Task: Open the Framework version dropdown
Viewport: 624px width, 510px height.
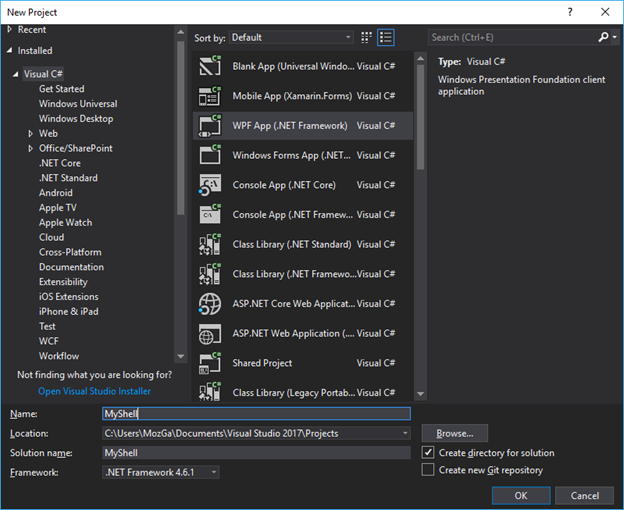Action: pyautogui.click(x=161, y=472)
